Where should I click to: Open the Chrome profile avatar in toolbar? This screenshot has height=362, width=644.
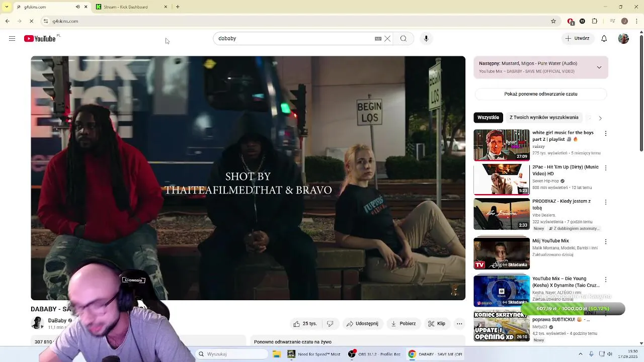pyautogui.click(x=624, y=21)
